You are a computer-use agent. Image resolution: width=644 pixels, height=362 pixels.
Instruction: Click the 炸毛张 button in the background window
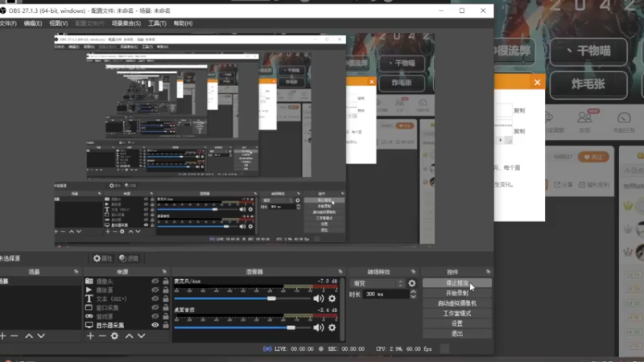(588, 84)
